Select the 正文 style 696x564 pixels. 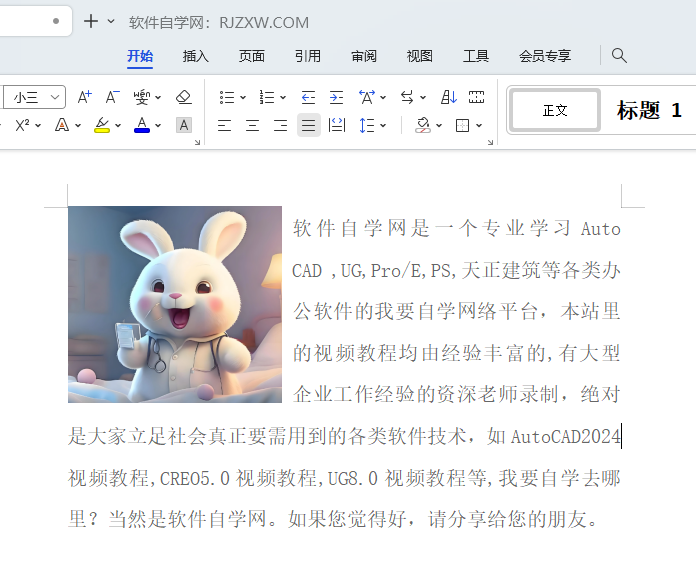[x=555, y=110]
